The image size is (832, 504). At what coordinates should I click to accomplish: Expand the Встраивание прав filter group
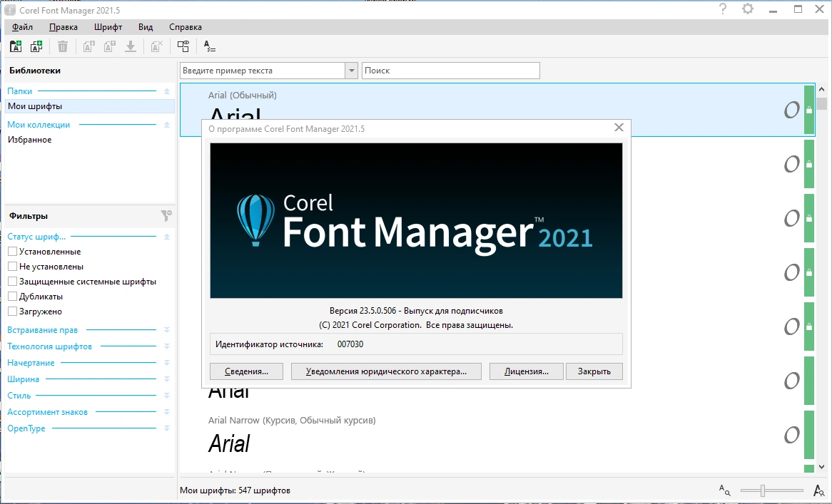[x=166, y=329]
